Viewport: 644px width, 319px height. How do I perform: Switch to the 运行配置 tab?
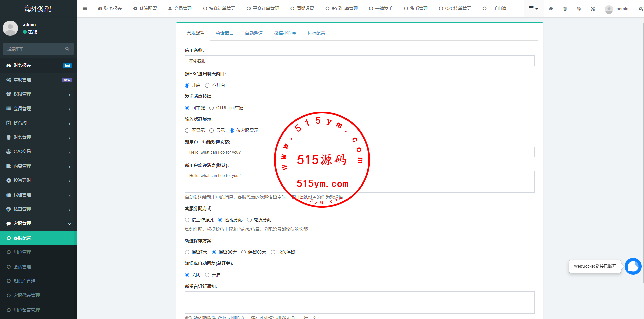316,33
